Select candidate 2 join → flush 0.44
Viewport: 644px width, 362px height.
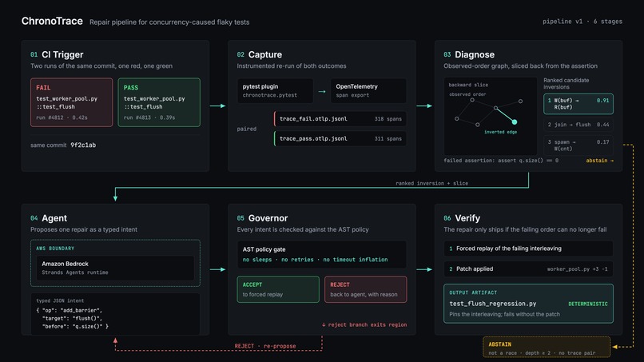pos(578,125)
